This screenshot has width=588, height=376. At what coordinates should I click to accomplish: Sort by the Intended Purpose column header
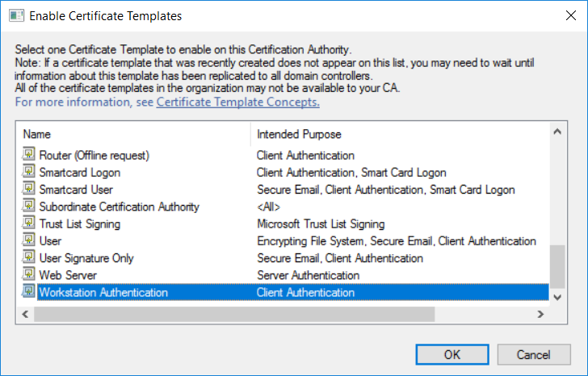pyautogui.click(x=400, y=134)
